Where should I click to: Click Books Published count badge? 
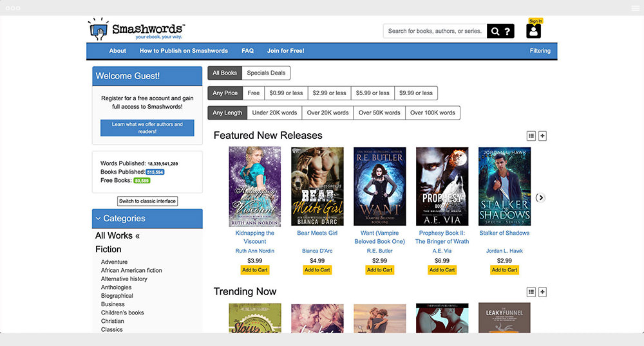tap(155, 172)
